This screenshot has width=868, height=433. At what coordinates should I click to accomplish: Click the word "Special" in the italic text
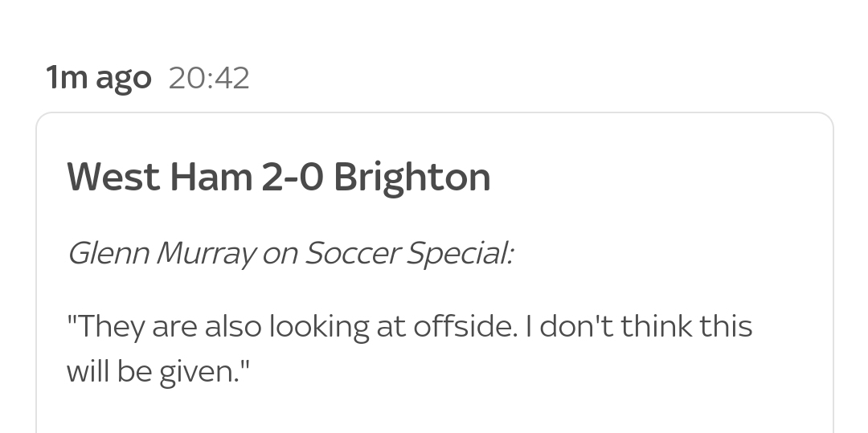(x=457, y=254)
